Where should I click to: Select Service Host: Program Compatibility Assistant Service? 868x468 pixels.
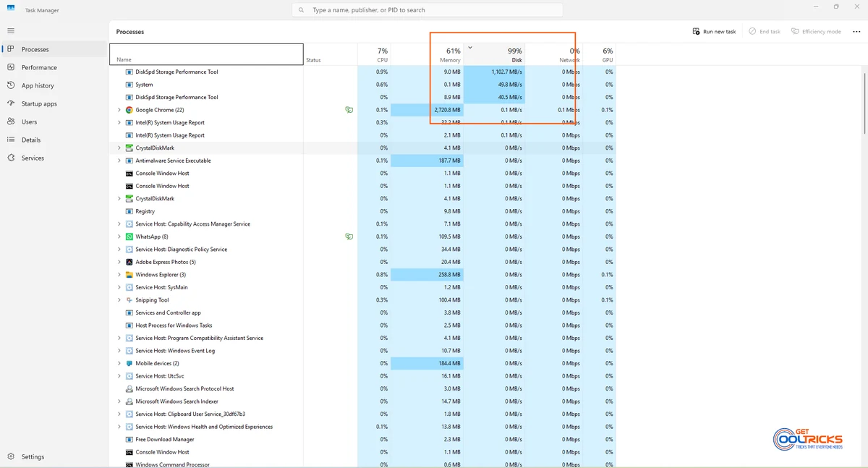tap(362, 338)
